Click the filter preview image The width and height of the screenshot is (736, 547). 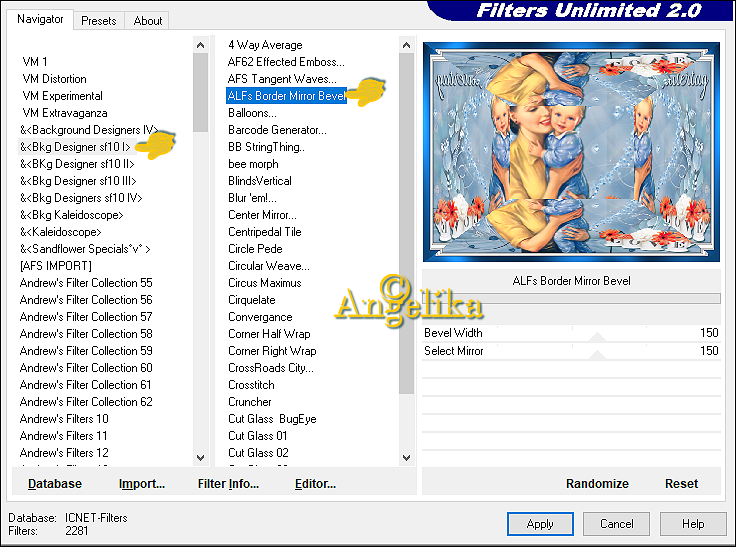coord(571,152)
